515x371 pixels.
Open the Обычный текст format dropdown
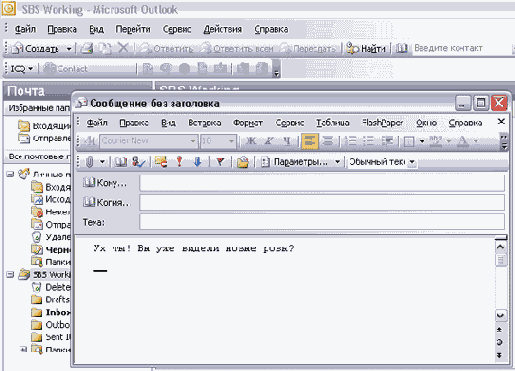tap(412, 162)
